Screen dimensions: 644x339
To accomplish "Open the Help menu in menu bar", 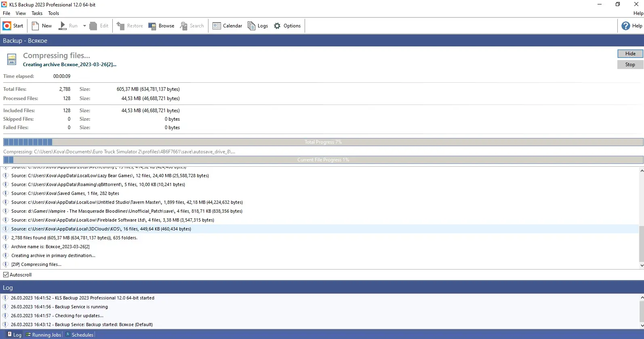I will click(638, 13).
